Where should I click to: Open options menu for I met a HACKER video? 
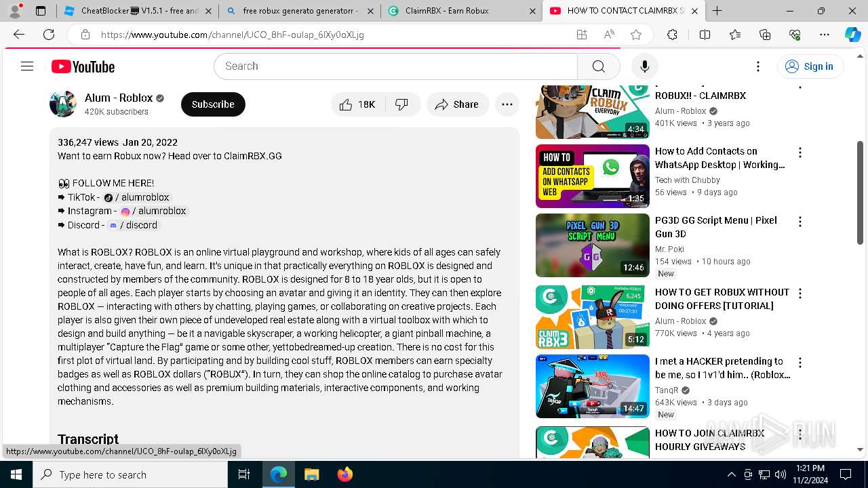click(800, 363)
